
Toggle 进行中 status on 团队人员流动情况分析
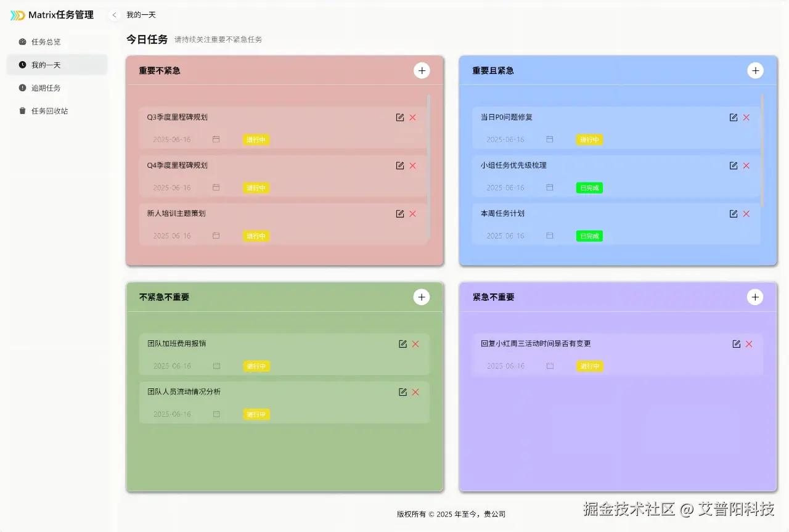tap(256, 414)
